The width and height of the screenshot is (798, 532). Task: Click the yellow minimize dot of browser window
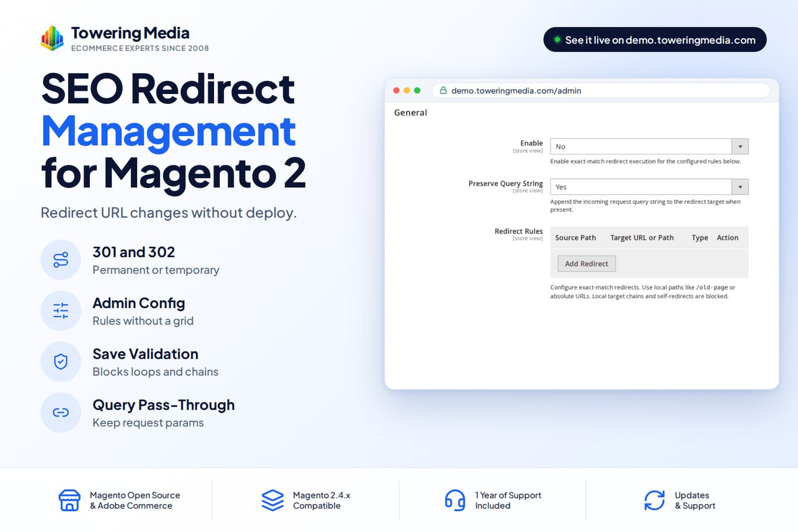(x=407, y=90)
